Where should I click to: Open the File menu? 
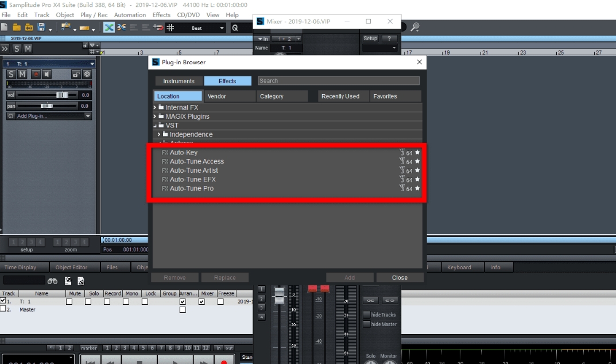pos(6,15)
